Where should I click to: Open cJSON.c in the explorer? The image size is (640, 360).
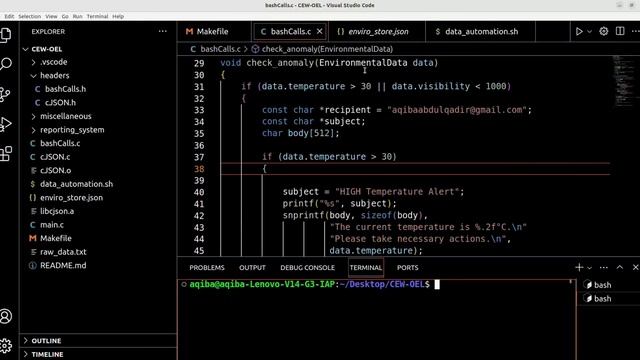[98, 157]
